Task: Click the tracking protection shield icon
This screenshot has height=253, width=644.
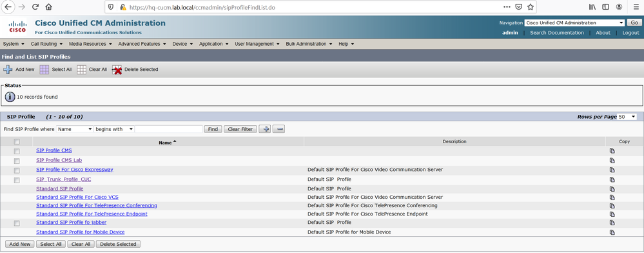Action: [x=110, y=7]
